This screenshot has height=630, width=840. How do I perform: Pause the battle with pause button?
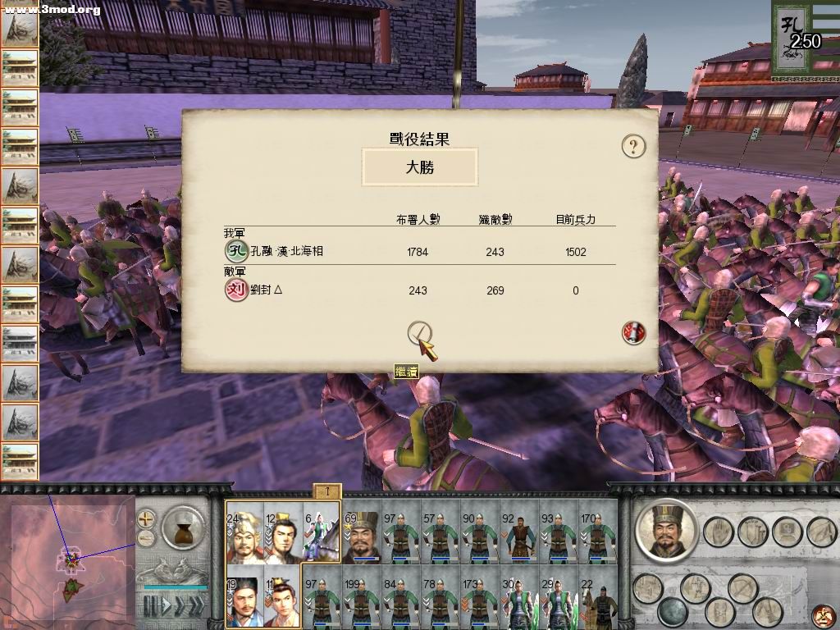151,606
